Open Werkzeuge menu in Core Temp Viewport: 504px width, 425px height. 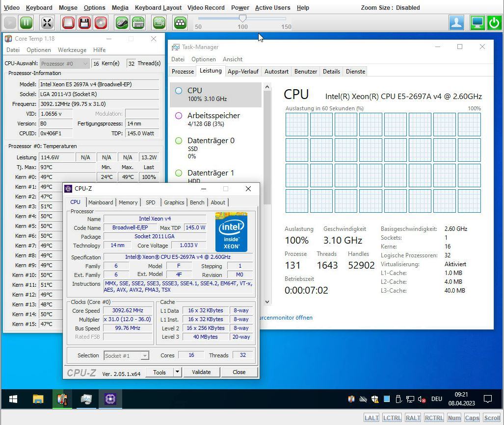pos(72,50)
